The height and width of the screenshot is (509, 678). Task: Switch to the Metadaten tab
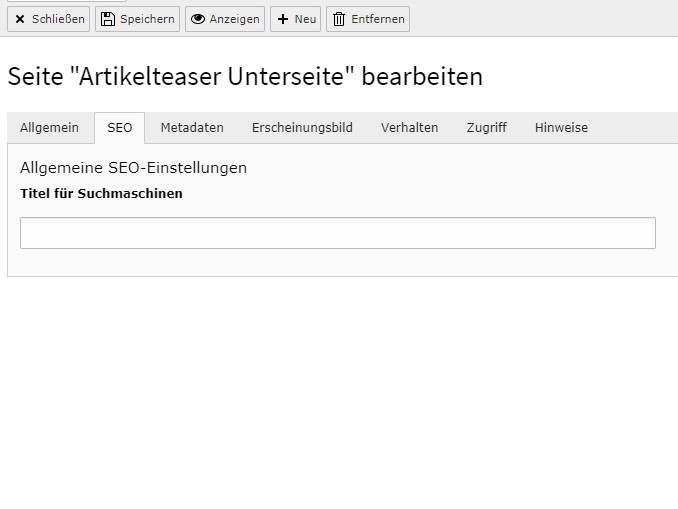[192, 128]
